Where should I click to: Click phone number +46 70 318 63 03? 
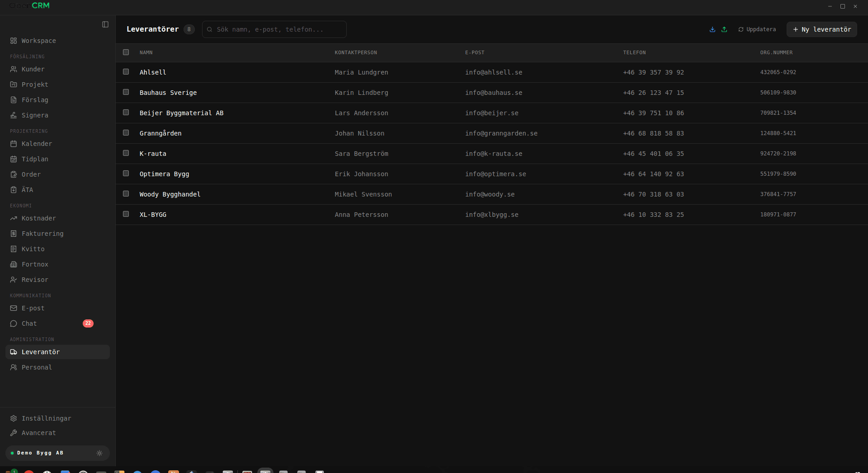click(x=653, y=194)
